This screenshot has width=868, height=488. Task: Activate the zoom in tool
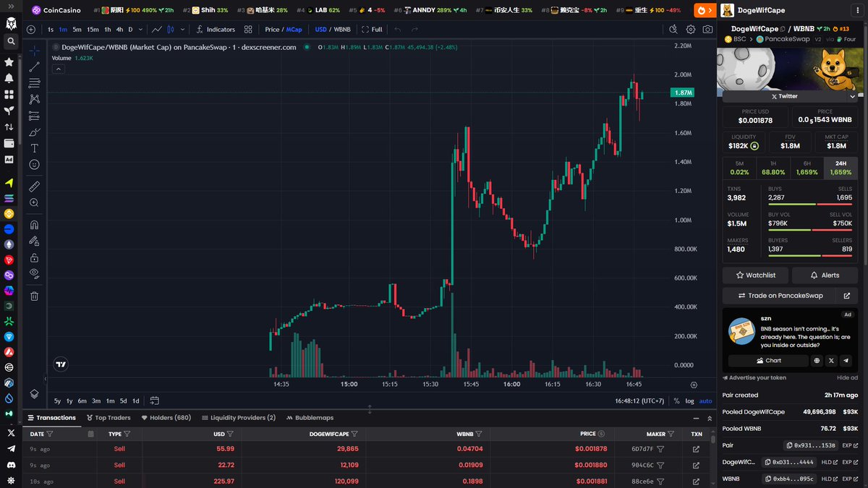pyautogui.click(x=34, y=203)
